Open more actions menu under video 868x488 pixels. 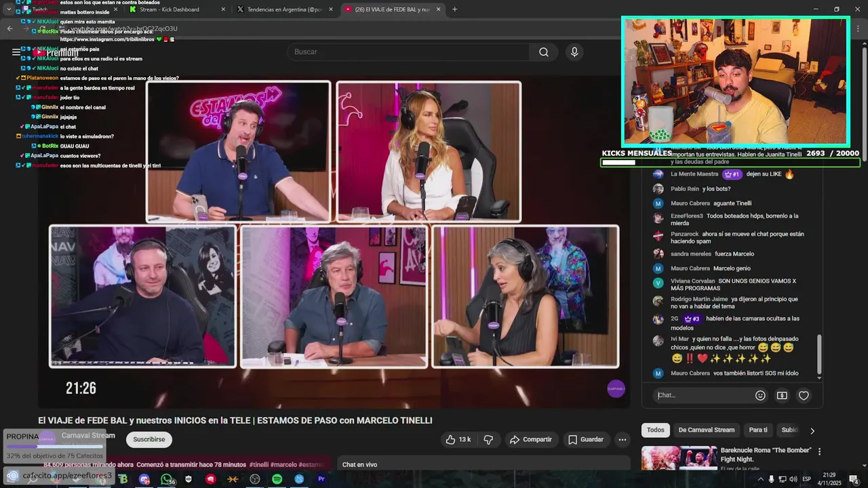pyautogui.click(x=622, y=439)
